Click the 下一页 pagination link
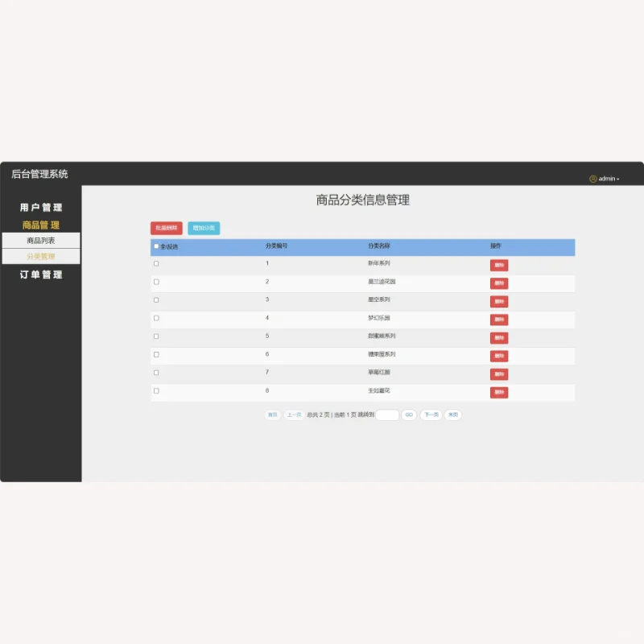The image size is (644, 644). pyautogui.click(x=430, y=415)
